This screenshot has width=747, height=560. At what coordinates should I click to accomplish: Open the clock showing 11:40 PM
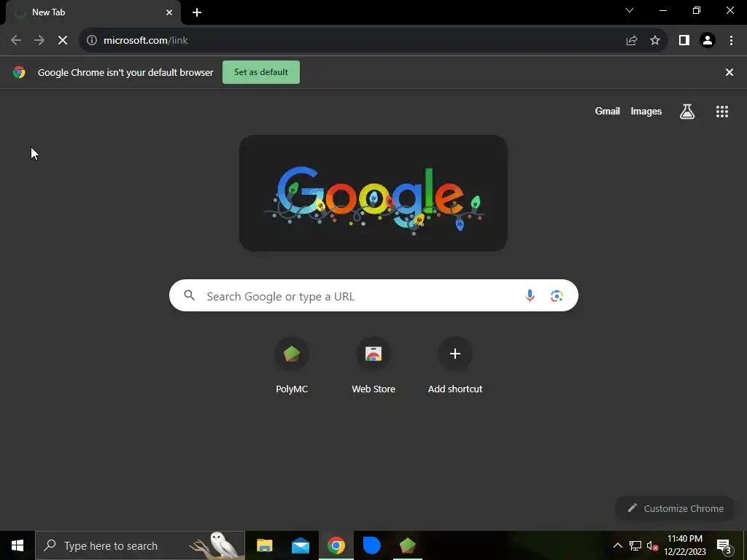685,545
